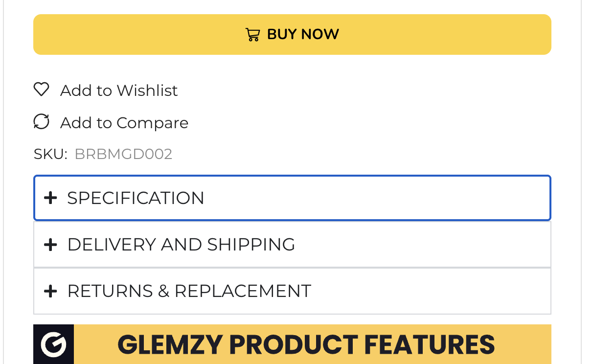Click the plus icon beside Delivery and Shipping
This screenshot has width=593, height=364.
point(50,244)
